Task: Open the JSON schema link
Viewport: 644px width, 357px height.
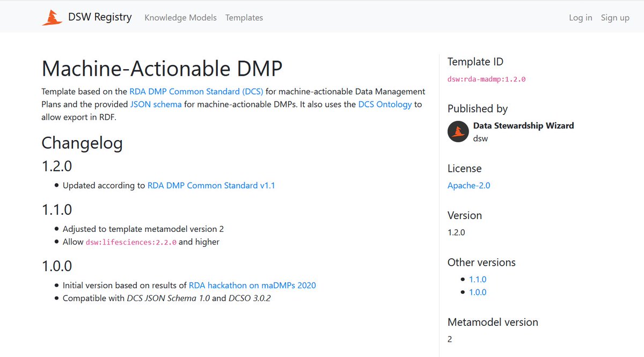Action: [156, 104]
